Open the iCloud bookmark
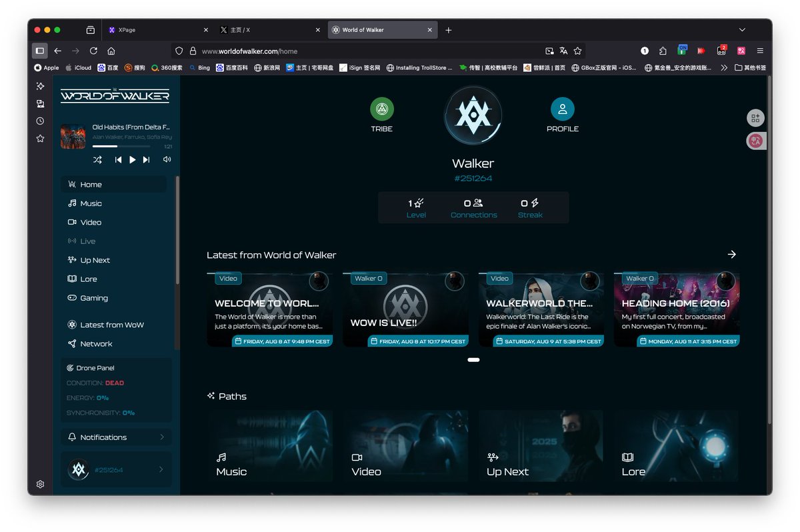 78,67
